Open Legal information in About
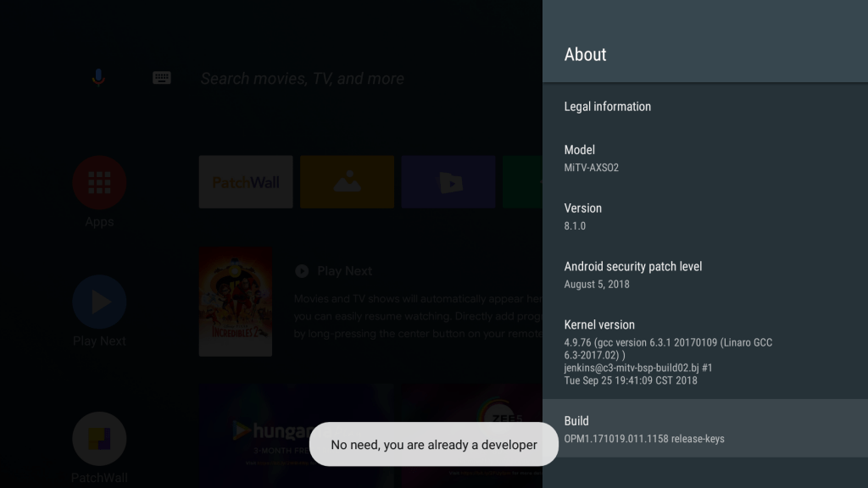The width and height of the screenshot is (868, 488). pos(705,107)
